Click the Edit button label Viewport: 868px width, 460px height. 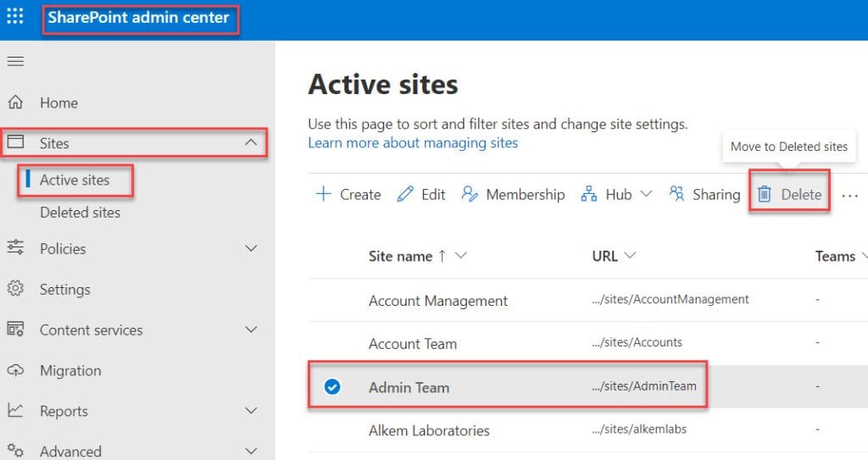433,194
